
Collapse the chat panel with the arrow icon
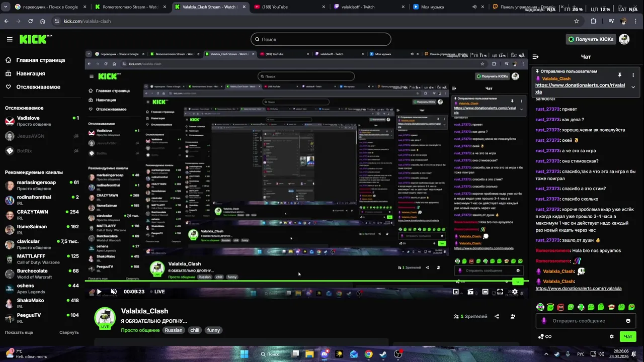pos(535,57)
